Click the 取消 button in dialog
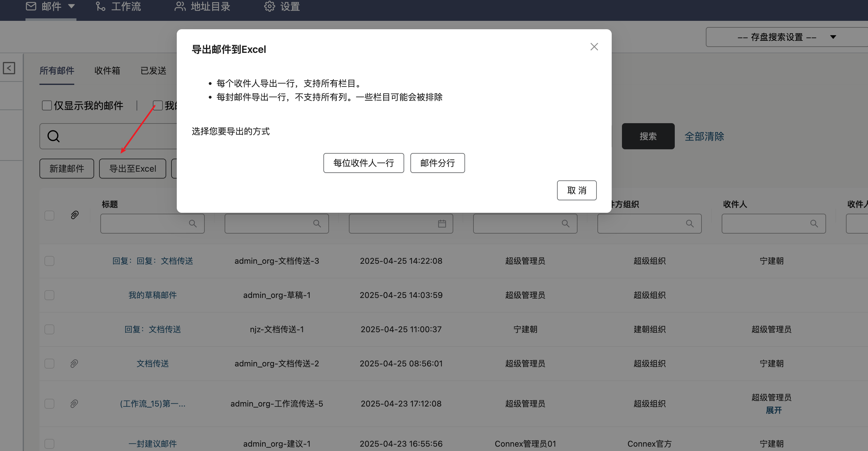This screenshot has width=868, height=451. (x=576, y=190)
